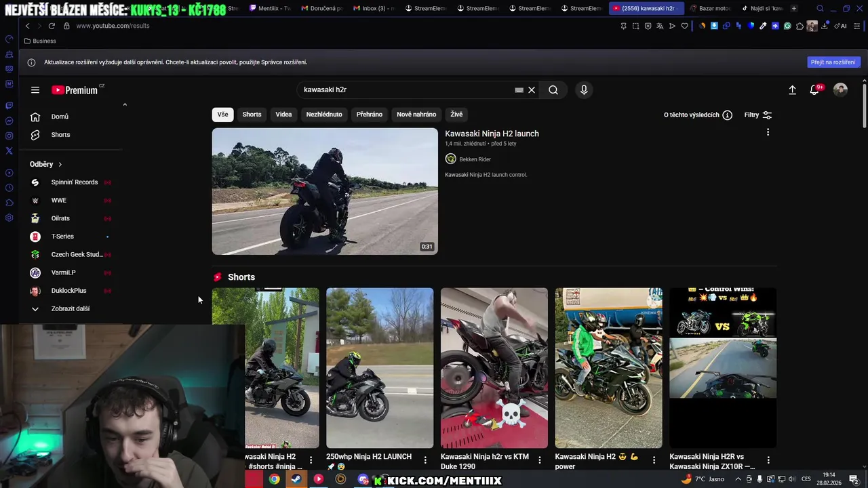This screenshot has height=488, width=868.
Task: Open more options for '250whp Ninja H2 LAUNCH'
Action: click(425, 460)
